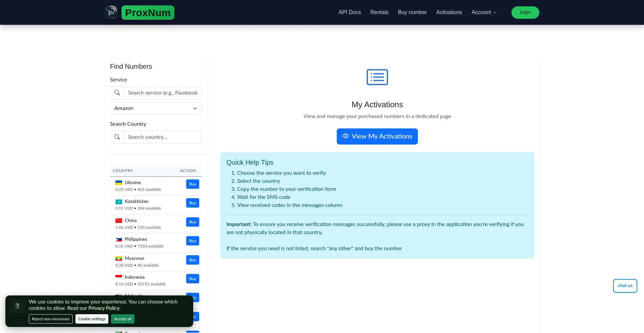The image size is (644, 333).
Task: Go to the Rentals page
Action: 379,12
